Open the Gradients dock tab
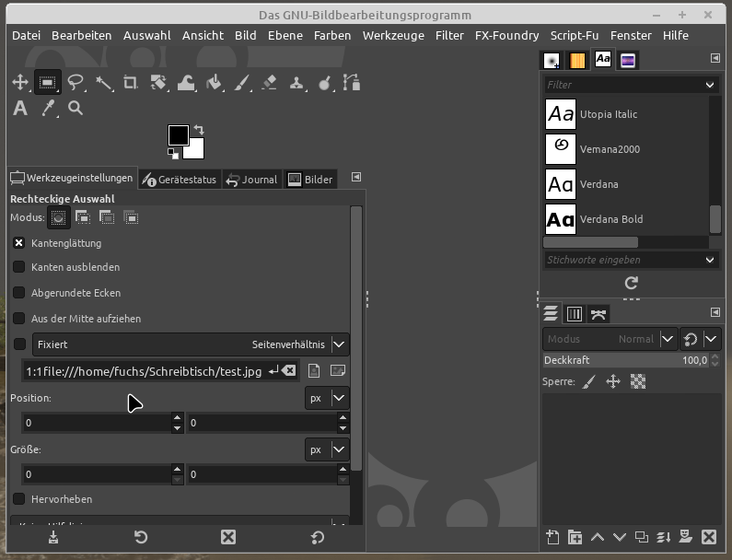The height and width of the screenshot is (560, 732). 628,61
